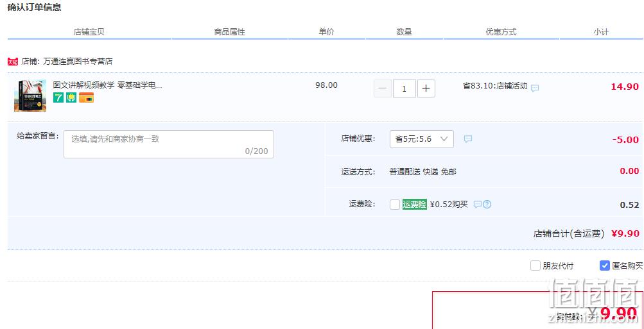
Task: Click the green 7-day return badge icon
Action: click(x=58, y=97)
